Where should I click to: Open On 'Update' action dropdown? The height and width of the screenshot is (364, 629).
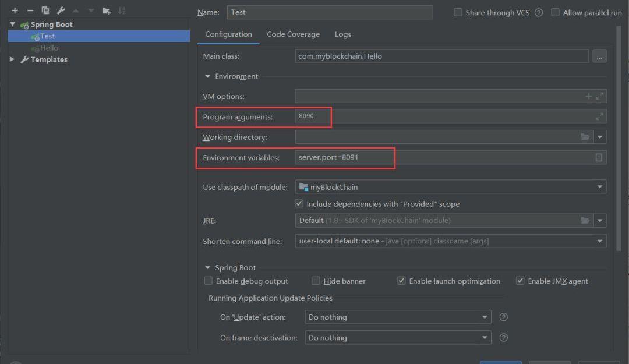pyautogui.click(x=398, y=317)
